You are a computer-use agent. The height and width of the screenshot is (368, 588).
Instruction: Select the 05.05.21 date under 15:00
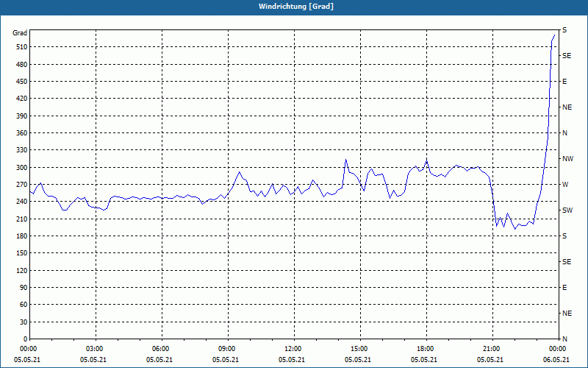coord(358,359)
